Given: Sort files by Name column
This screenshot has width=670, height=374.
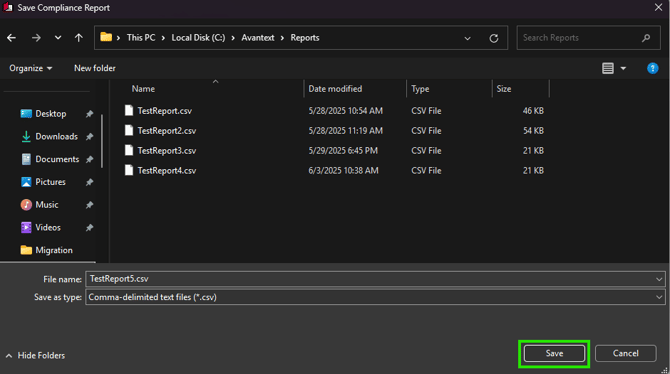Looking at the screenshot, I should pyautogui.click(x=143, y=89).
